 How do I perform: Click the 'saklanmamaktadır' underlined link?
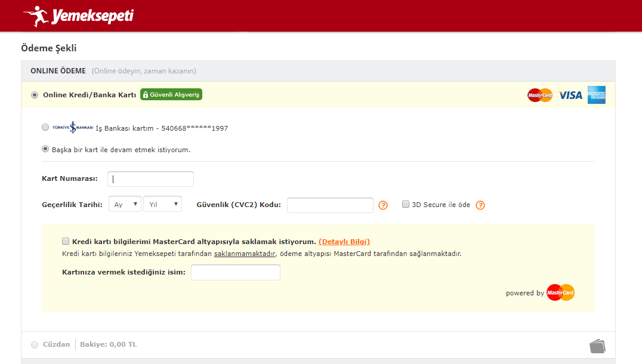[x=245, y=254]
